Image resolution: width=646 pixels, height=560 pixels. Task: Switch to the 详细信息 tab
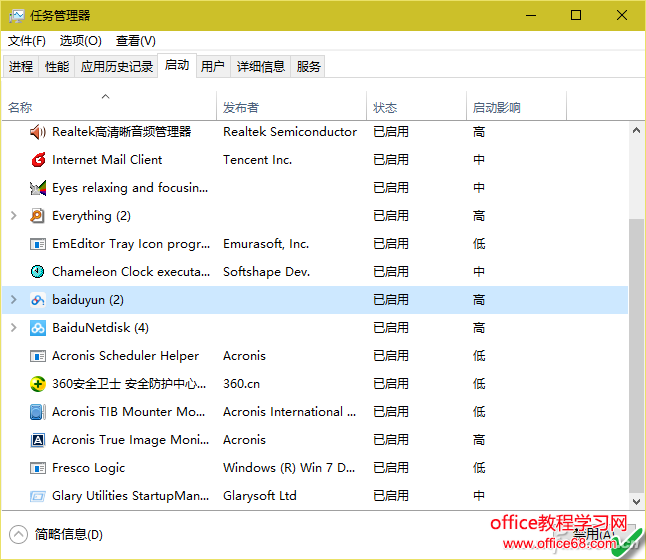tap(261, 67)
